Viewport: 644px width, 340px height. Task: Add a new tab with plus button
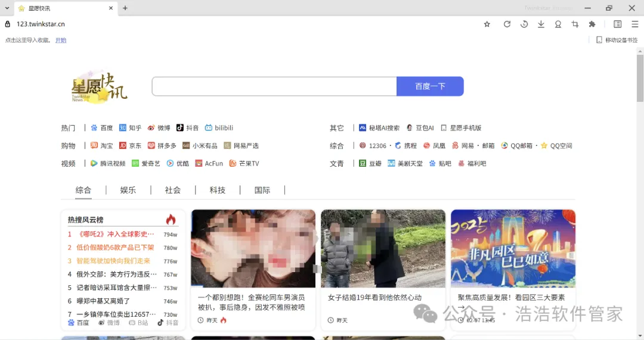(125, 8)
